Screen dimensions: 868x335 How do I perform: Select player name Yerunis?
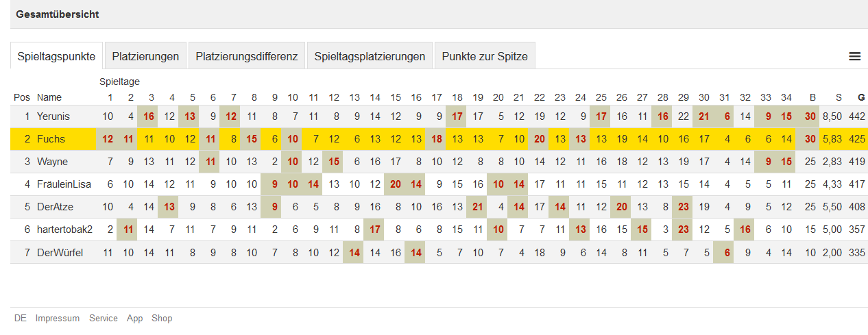coord(53,116)
